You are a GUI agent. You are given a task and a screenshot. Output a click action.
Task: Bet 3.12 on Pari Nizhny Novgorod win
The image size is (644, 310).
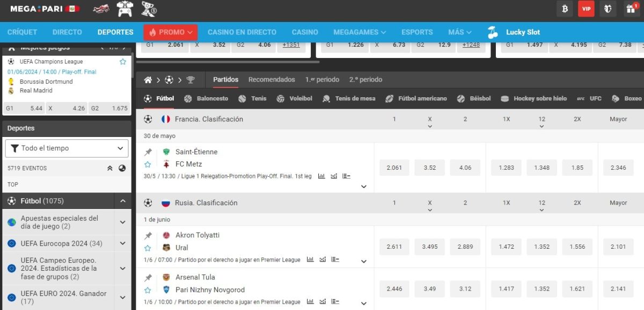[465, 289]
